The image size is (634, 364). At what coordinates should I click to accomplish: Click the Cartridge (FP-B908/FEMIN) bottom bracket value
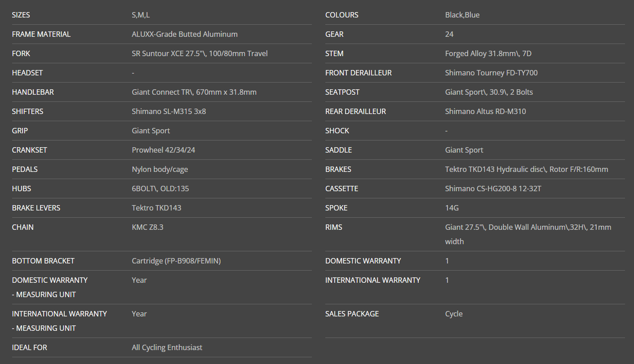click(x=176, y=261)
